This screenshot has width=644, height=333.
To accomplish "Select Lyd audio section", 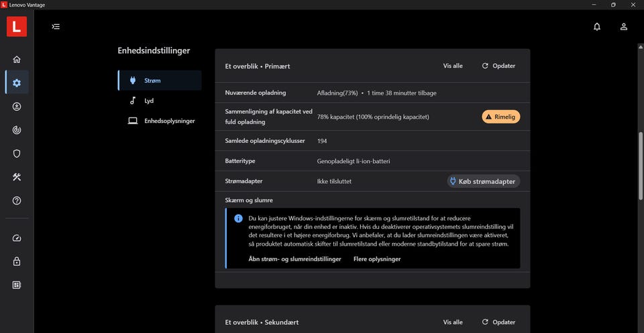I will pos(160,101).
